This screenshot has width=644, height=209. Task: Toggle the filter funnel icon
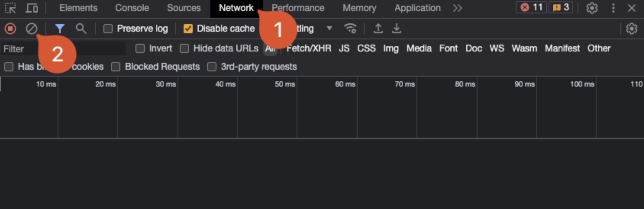point(60,29)
